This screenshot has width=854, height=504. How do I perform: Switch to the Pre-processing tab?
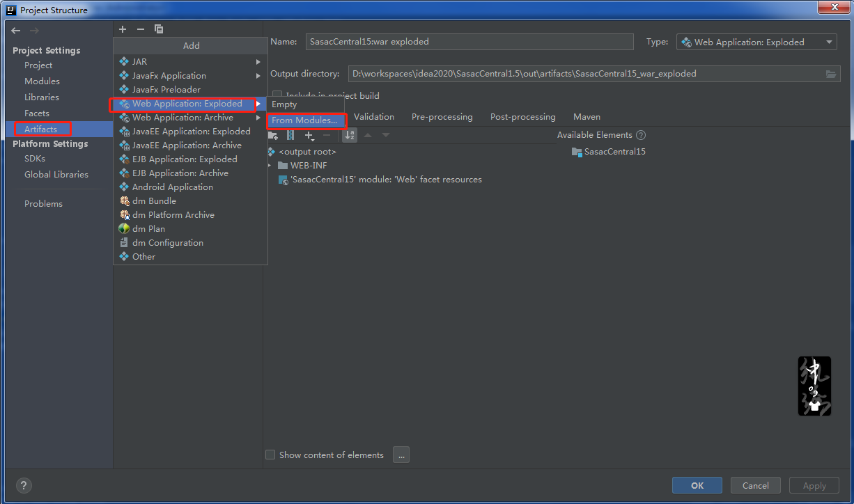pos(442,117)
